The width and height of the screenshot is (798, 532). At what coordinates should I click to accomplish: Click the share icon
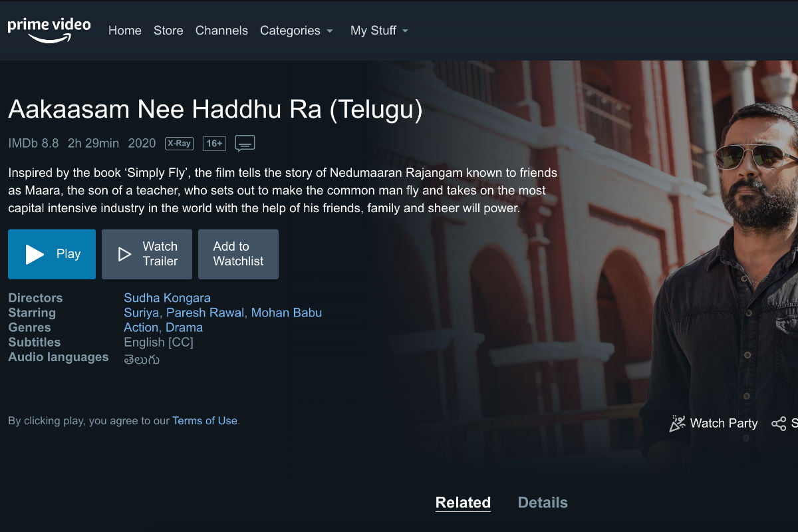pos(778,424)
